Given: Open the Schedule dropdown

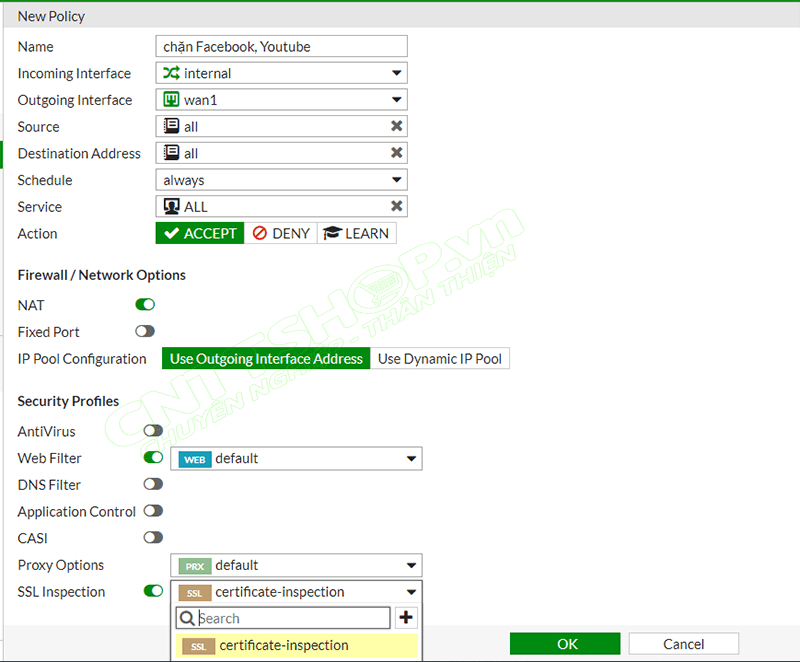Looking at the screenshot, I should click(397, 180).
